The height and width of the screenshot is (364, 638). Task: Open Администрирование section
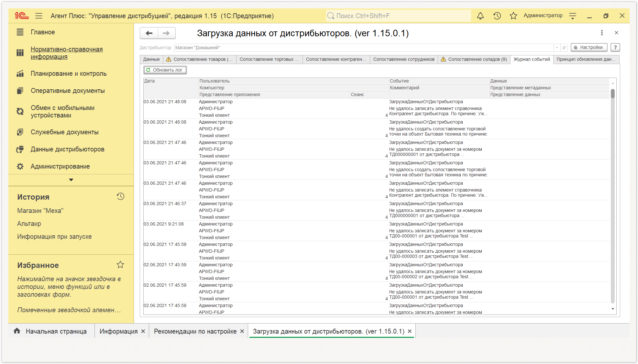coord(60,166)
